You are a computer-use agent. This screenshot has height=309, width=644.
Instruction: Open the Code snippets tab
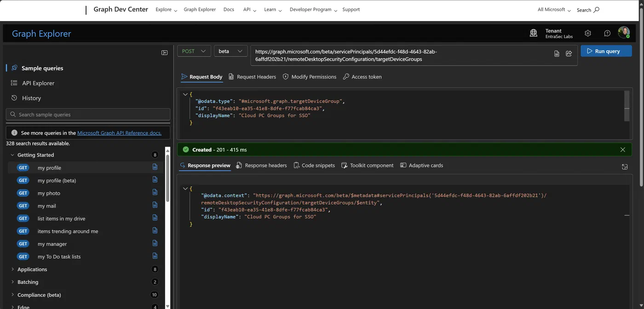(x=314, y=165)
